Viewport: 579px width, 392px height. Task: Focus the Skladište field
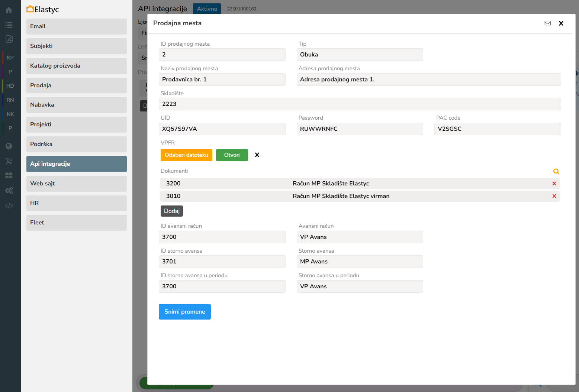click(x=360, y=104)
